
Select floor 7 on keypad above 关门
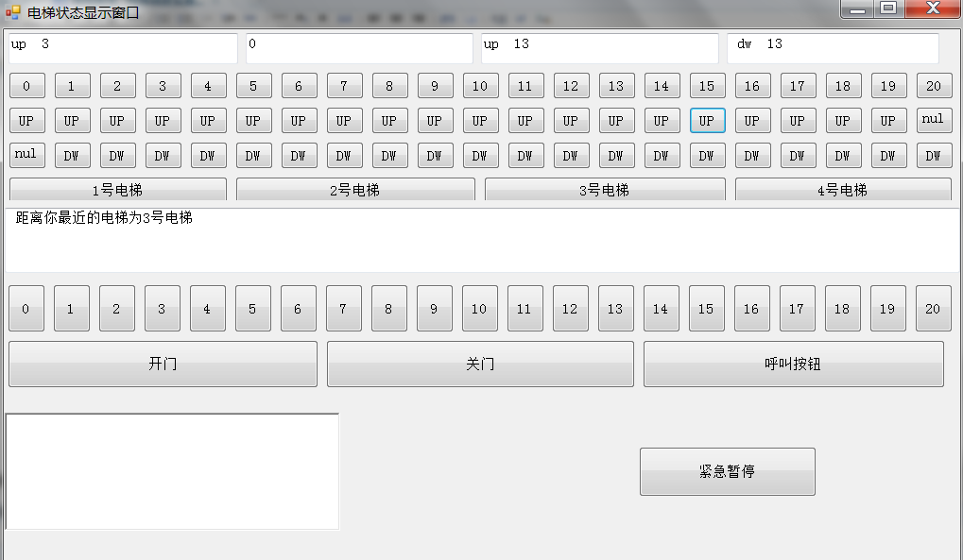click(x=344, y=308)
